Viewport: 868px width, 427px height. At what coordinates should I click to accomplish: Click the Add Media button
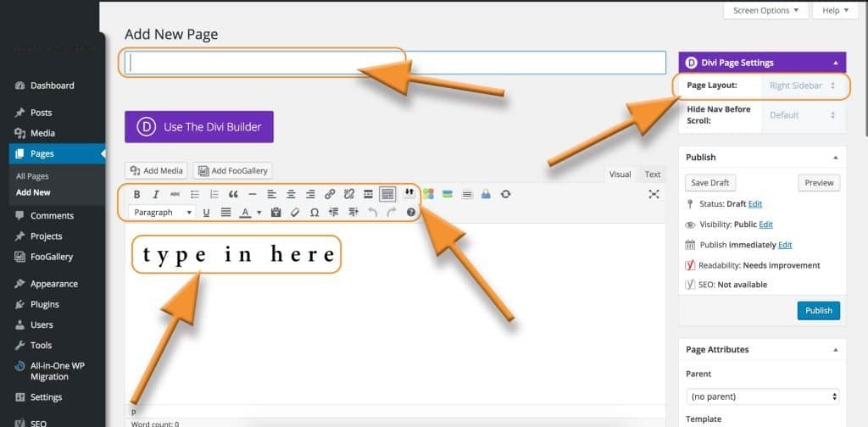(x=156, y=171)
